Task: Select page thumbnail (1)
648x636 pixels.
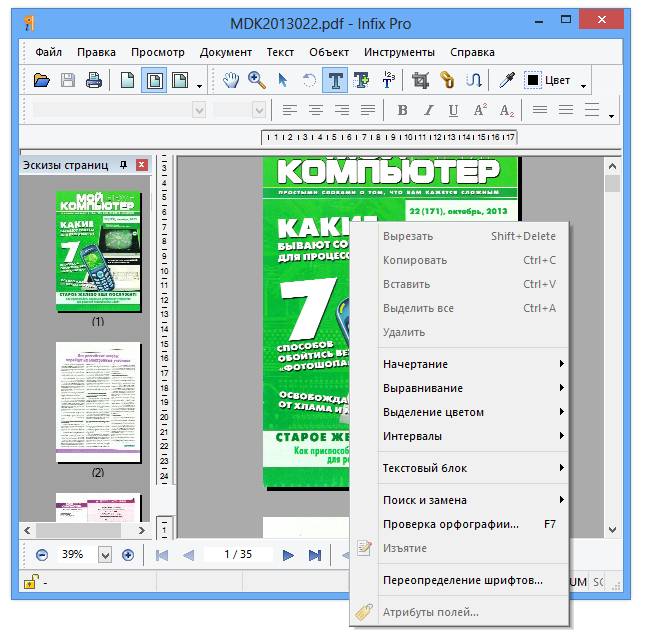Action: click(x=98, y=251)
